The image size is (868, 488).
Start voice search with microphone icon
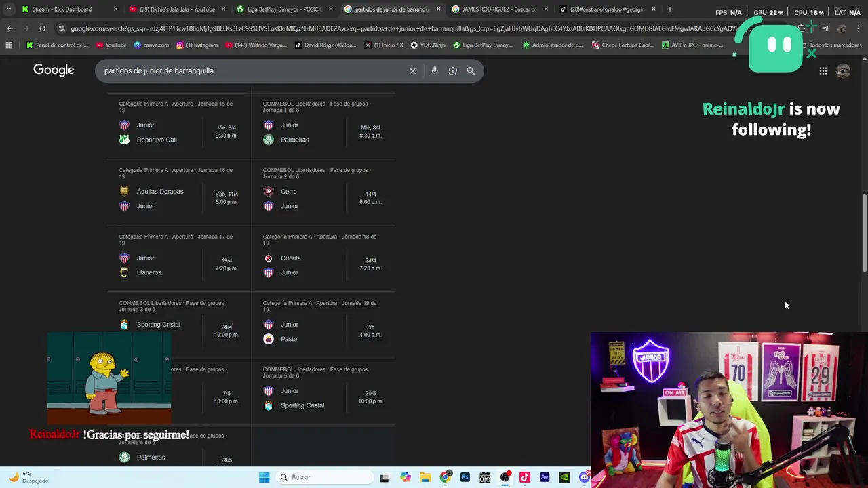pyautogui.click(x=435, y=70)
